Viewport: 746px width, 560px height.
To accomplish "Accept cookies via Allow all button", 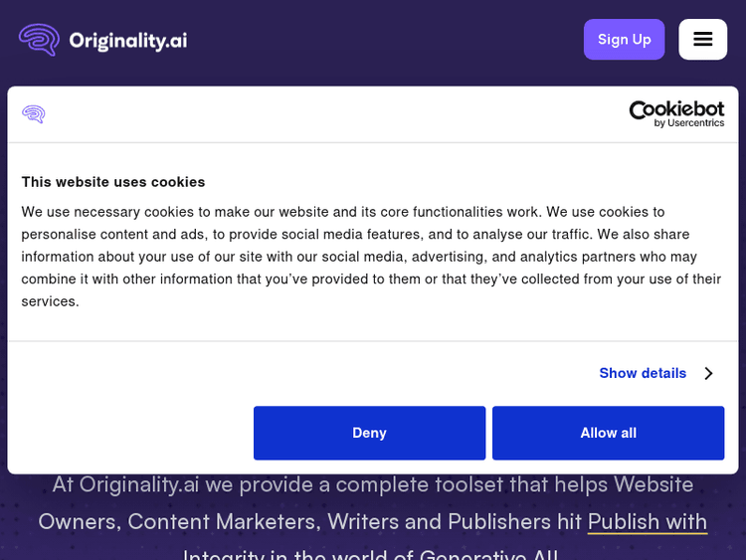I will (608, 433).
